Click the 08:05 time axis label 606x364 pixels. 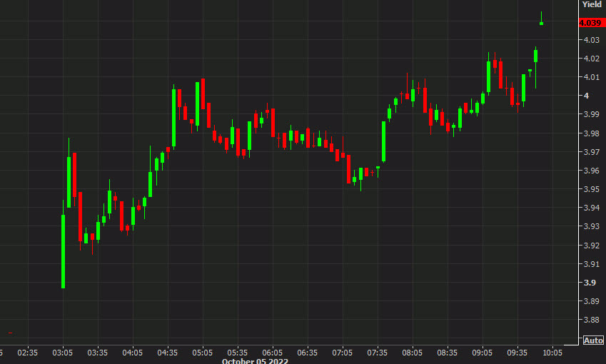[413, 353]
